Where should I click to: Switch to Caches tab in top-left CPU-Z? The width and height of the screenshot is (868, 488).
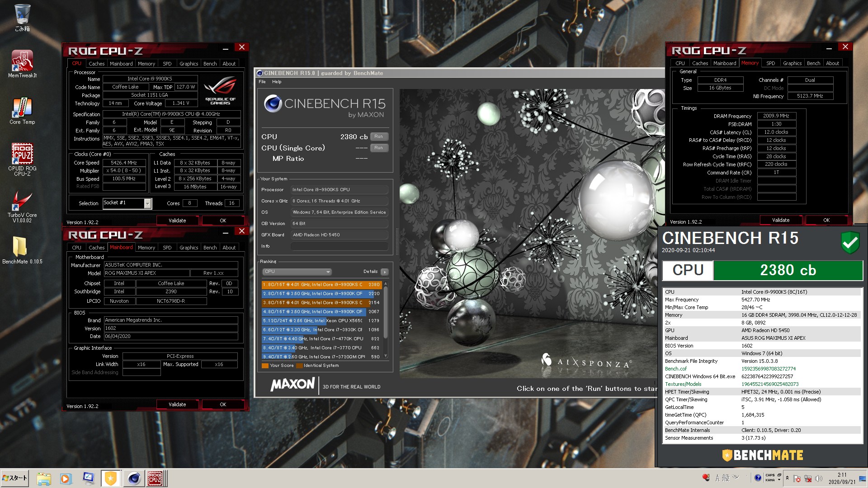[x=96, y=64]
